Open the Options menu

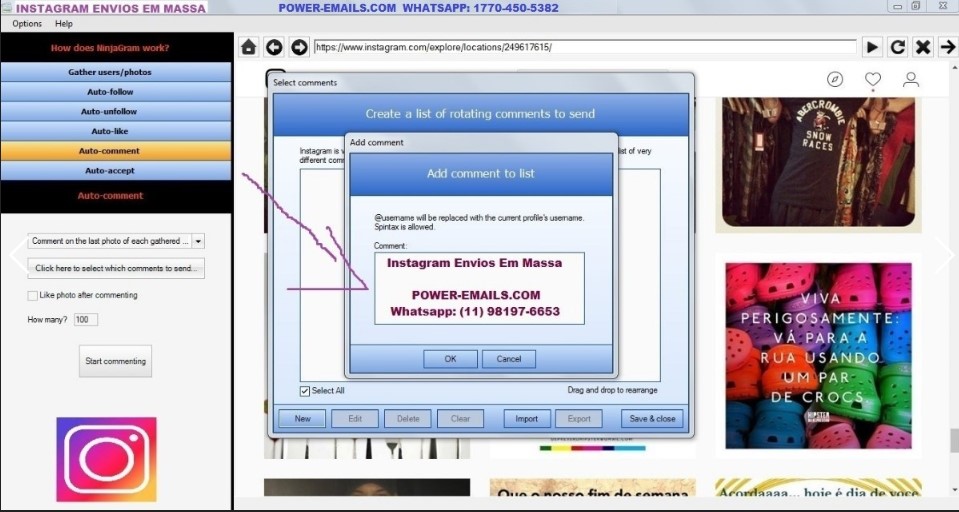coord(27,23)
